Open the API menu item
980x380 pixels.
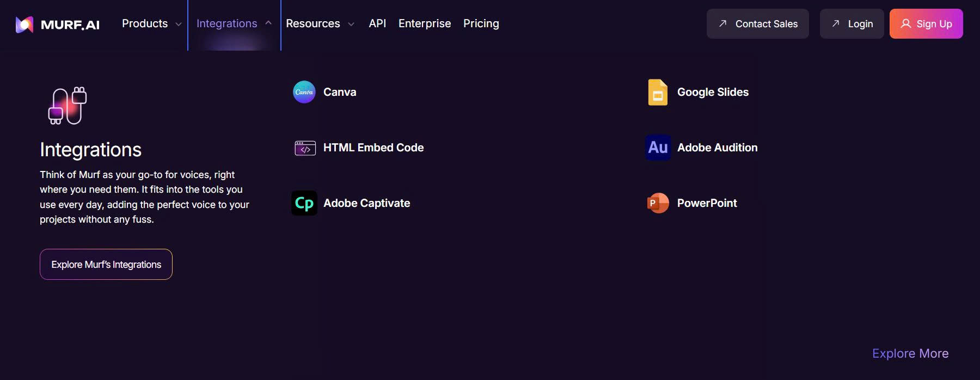[377, 24]
